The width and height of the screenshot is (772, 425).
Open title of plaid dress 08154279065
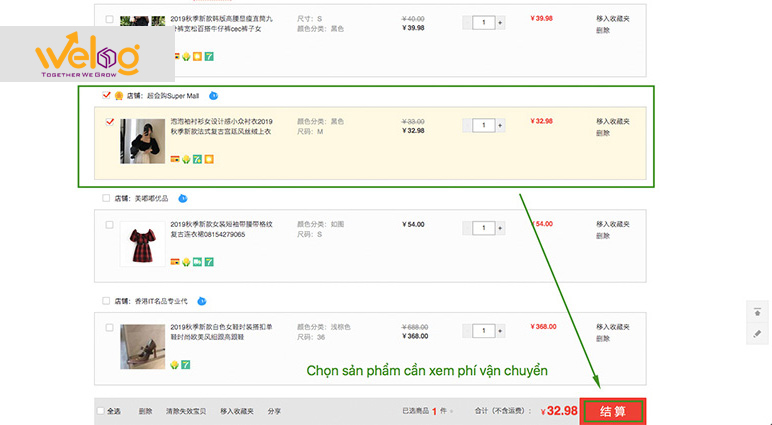(222, 229)
